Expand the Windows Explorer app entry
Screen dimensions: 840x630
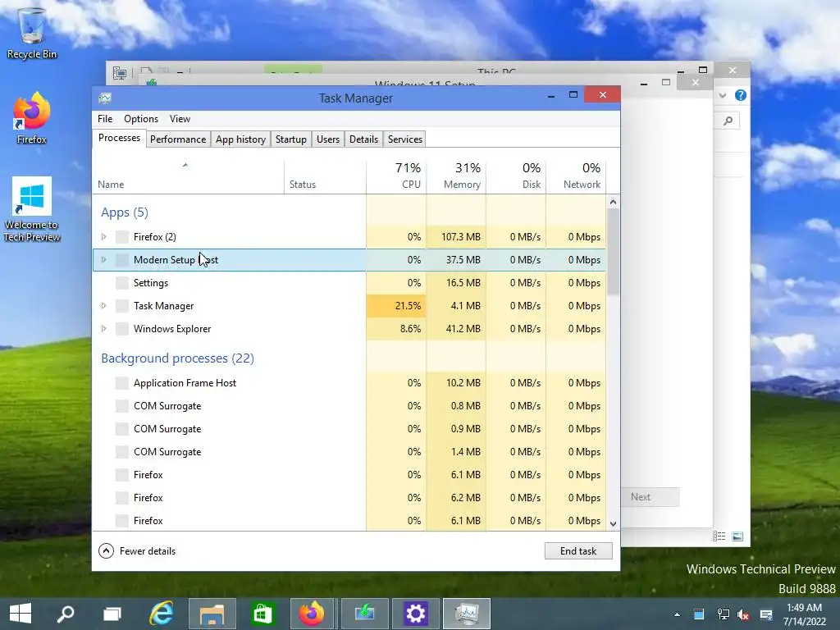pyautogui.click(x=104, y=329)
